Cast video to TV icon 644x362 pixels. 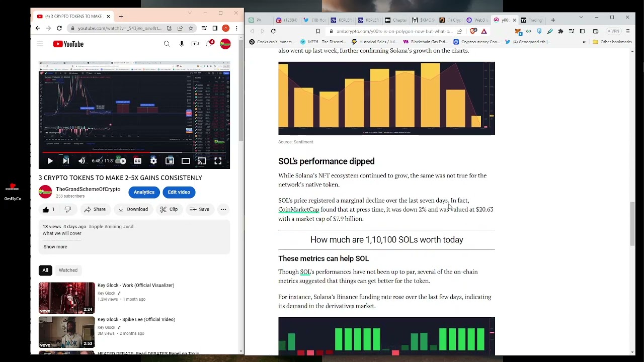click(202, 161)
